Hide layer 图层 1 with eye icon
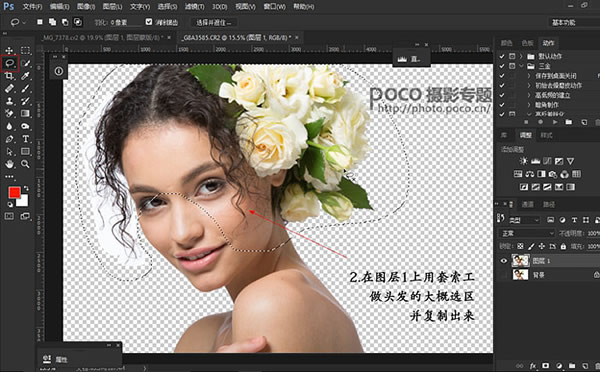This screenshot has width=600, height=372. (504, 261)
